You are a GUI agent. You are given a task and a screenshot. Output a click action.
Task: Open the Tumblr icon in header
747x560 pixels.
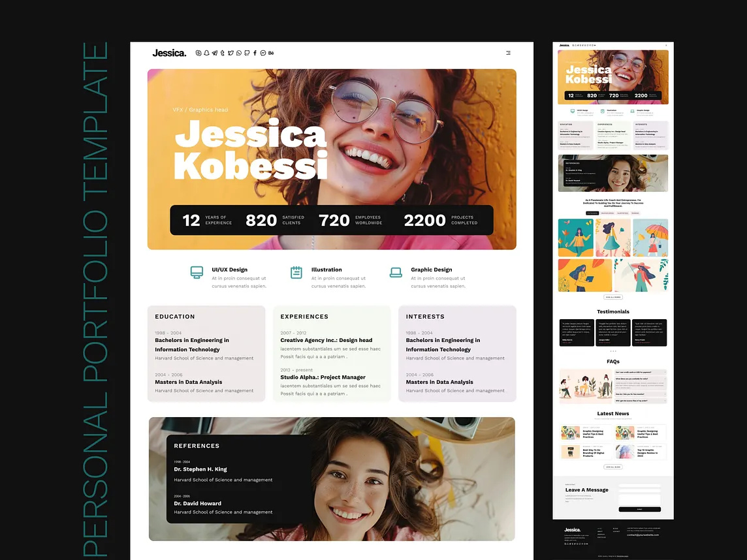tap(223, 53)
